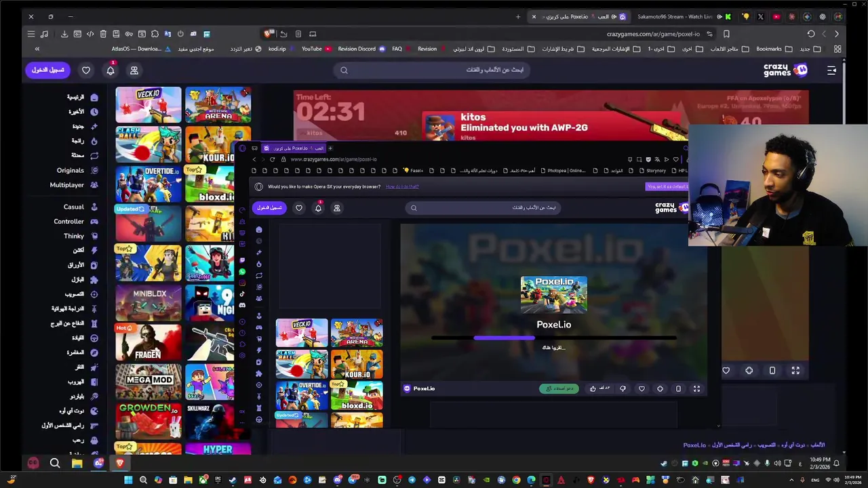
Task: Toggle heart on outer game bar behind
Action: [726, 371]
